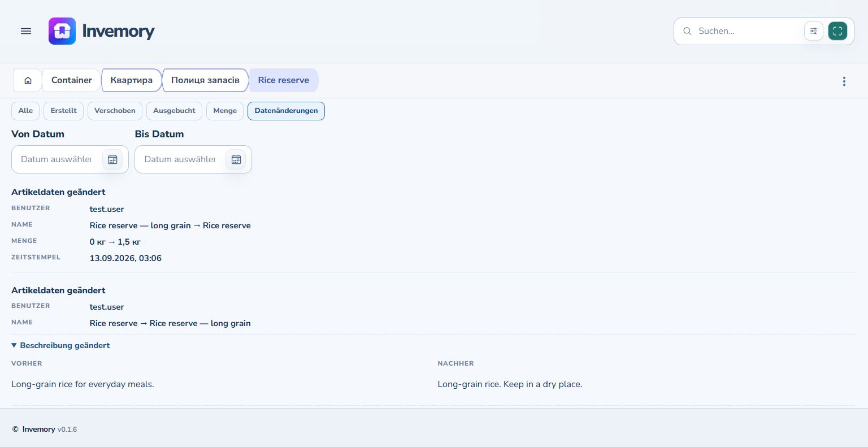Go to home via breadcrumb house icon
868x447 pixels.
point(28,80)
